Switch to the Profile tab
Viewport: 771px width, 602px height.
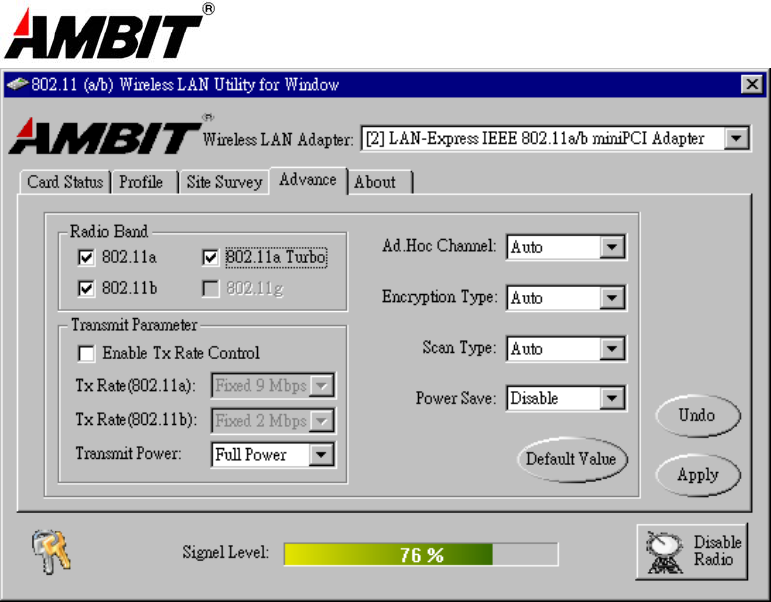click(x=145, y=182)
